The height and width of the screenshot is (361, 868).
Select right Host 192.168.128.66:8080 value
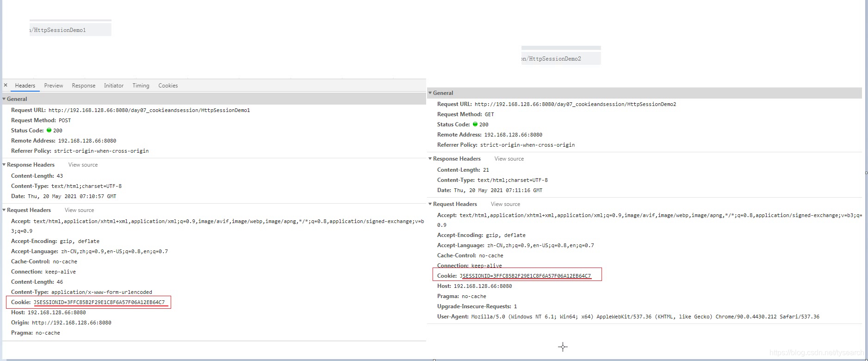pos(483,286)
